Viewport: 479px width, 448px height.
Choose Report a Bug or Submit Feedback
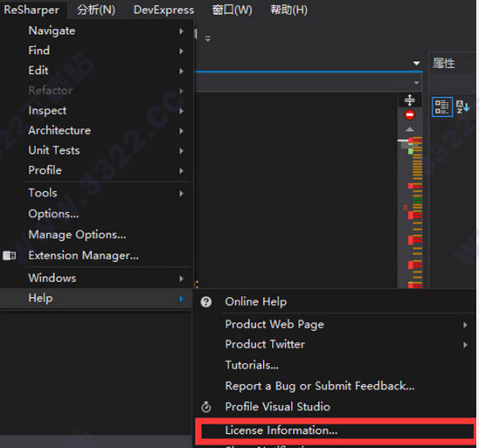tap(335, 386)
